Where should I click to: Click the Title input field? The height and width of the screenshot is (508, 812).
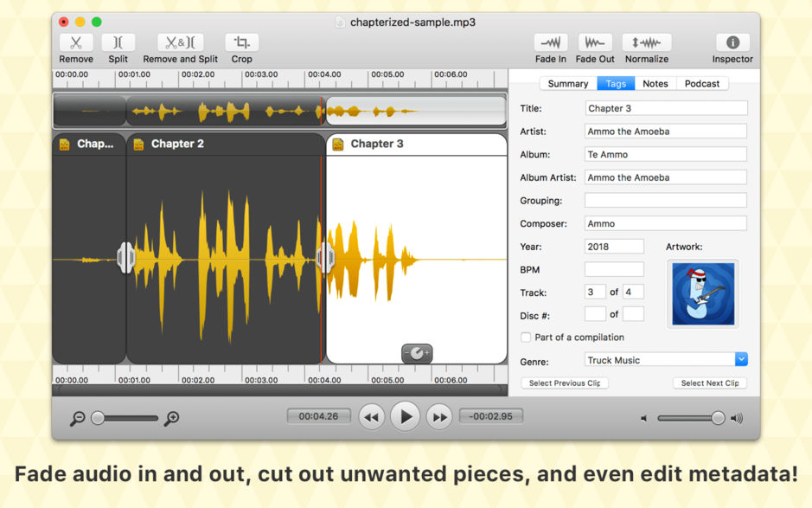click(666, 108)
